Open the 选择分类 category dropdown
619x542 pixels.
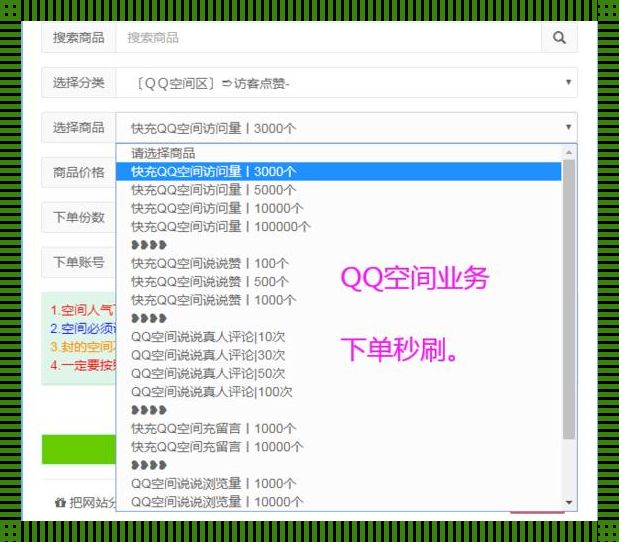tap(347, 83)
